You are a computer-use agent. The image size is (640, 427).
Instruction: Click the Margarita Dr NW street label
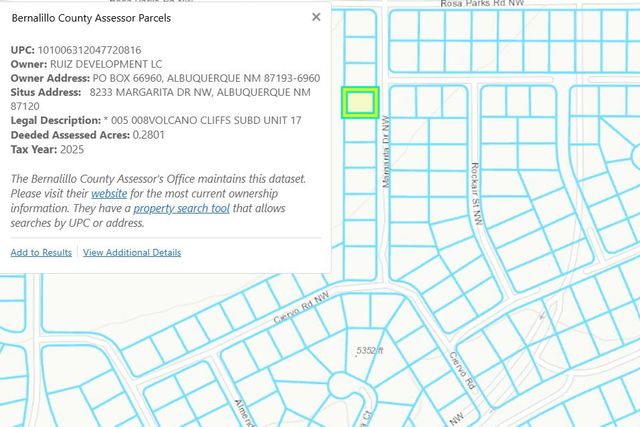click(386, 152)
